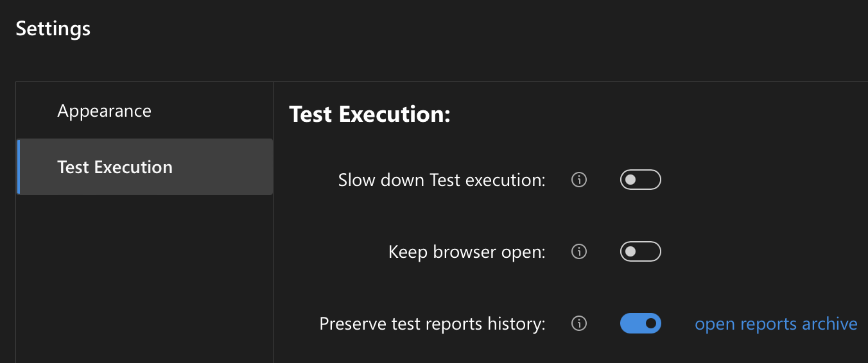Image resolution: width=868 pixels, height=363 pixels.
Task: Click the 'Slow down Test execution:' label text
Action: pos(441,180)
